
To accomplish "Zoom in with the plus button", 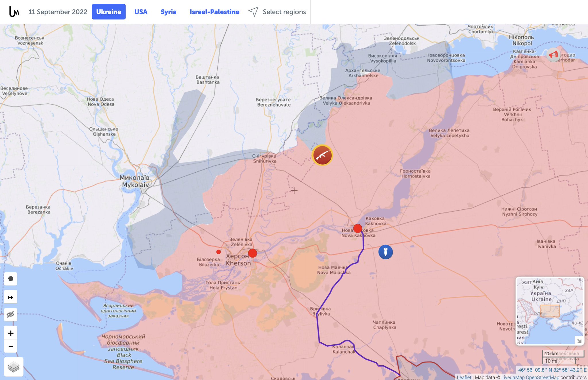I will click(x=11, y=333).
